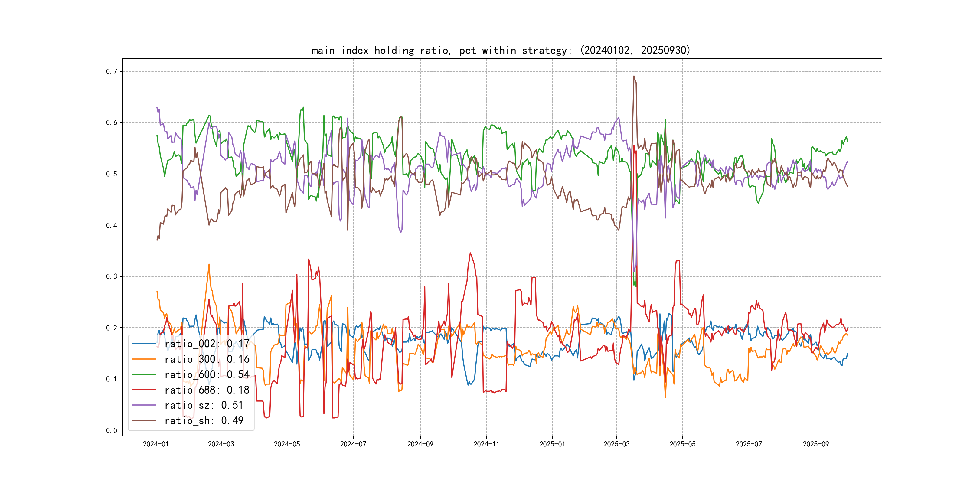Click the 2024-01 x-axis tick label
Screen dimensions: 980x490
(x=155, y=444)
